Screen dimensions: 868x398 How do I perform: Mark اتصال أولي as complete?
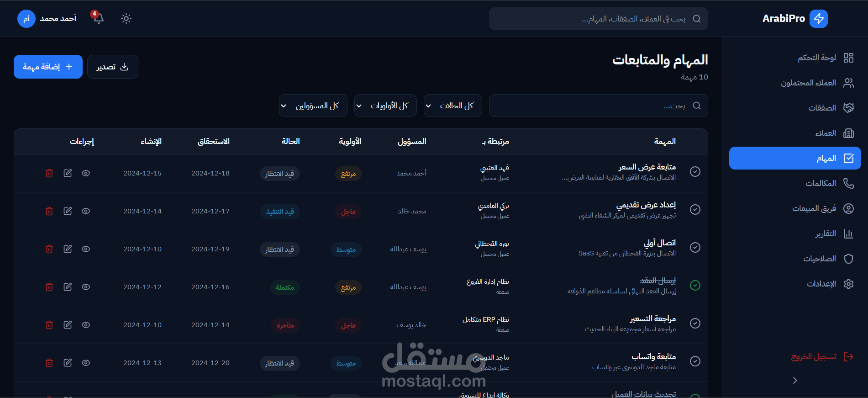pos(695,247)
